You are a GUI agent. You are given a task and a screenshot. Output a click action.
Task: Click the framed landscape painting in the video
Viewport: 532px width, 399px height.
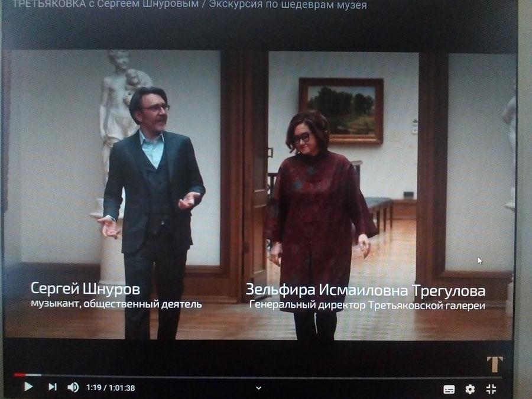(341, 111)
